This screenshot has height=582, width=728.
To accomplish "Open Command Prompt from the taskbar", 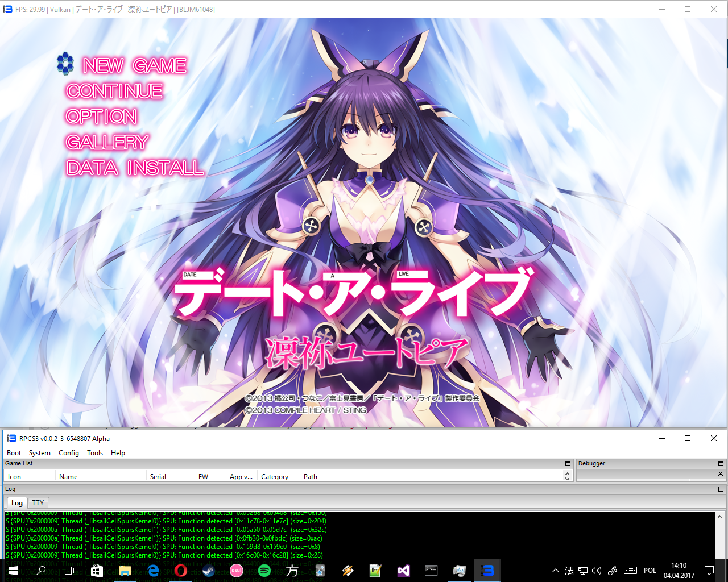I will (432, 571).
